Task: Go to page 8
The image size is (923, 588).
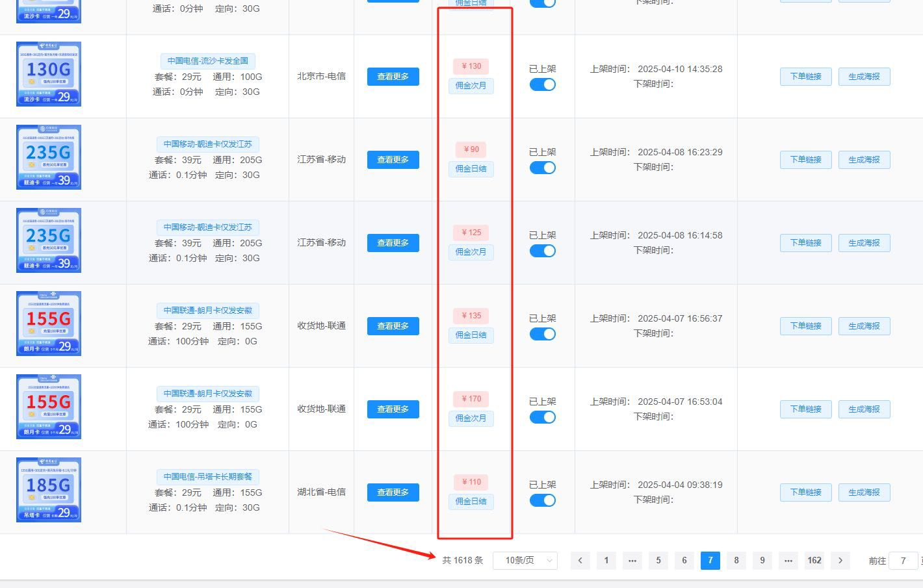Action: [x=736, y=560]
